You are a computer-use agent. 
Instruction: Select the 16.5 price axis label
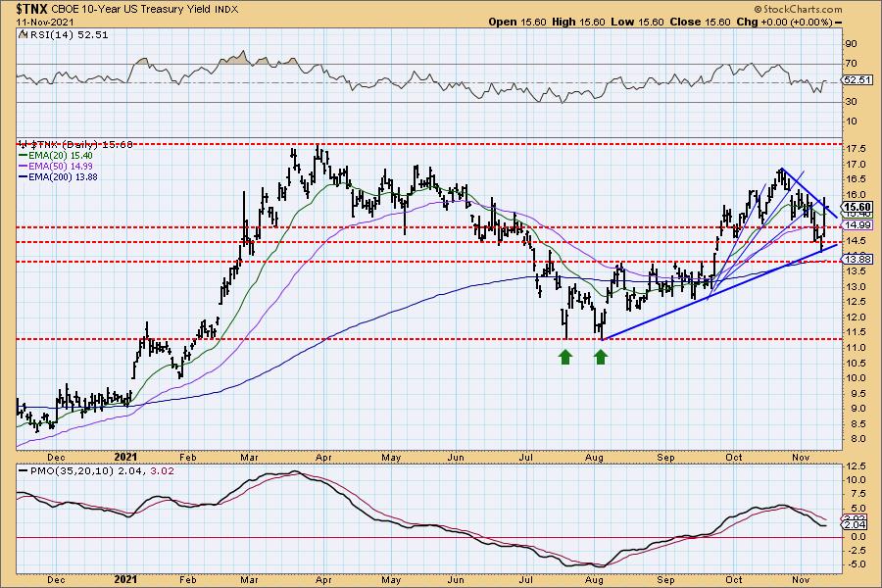[855, 179]
